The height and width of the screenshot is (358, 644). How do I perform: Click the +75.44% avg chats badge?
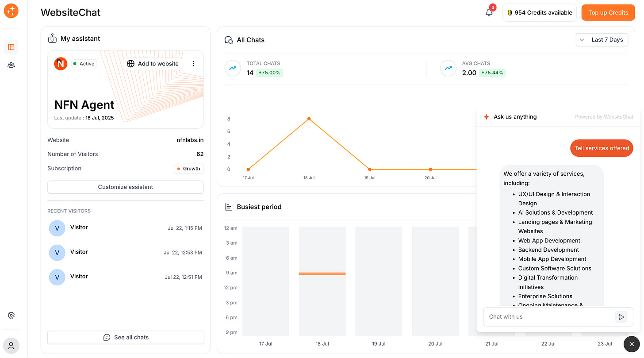pos(492,73)
